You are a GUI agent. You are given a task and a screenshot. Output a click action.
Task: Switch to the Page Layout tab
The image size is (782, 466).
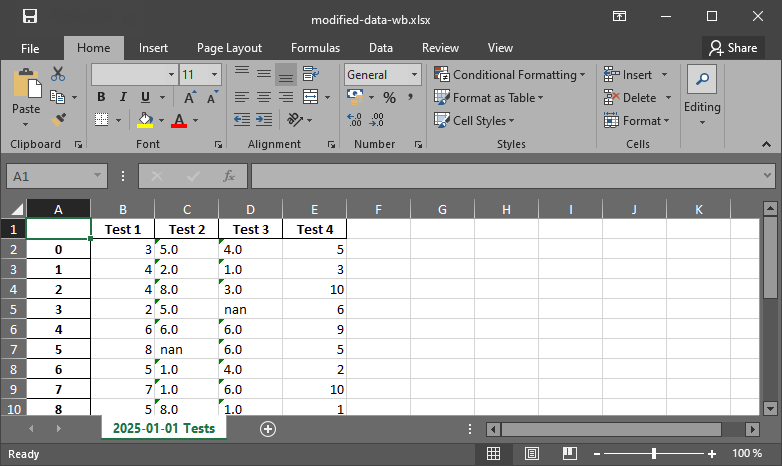click(x=229, y=48)
